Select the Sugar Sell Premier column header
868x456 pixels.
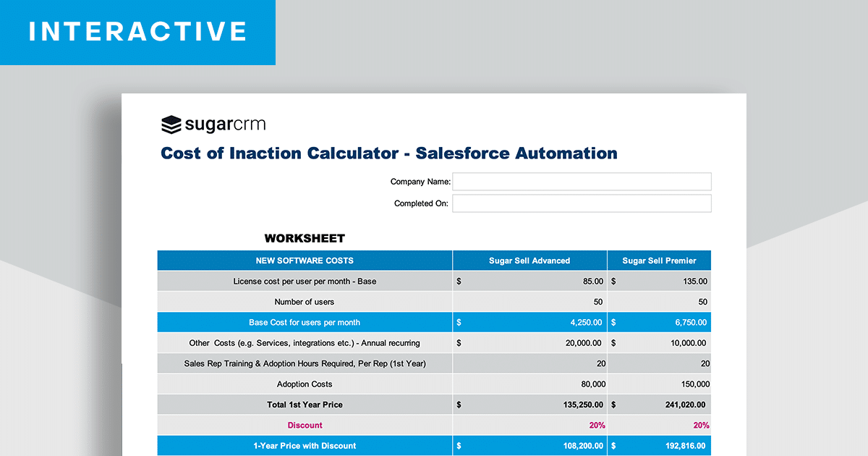click(659, 260)
